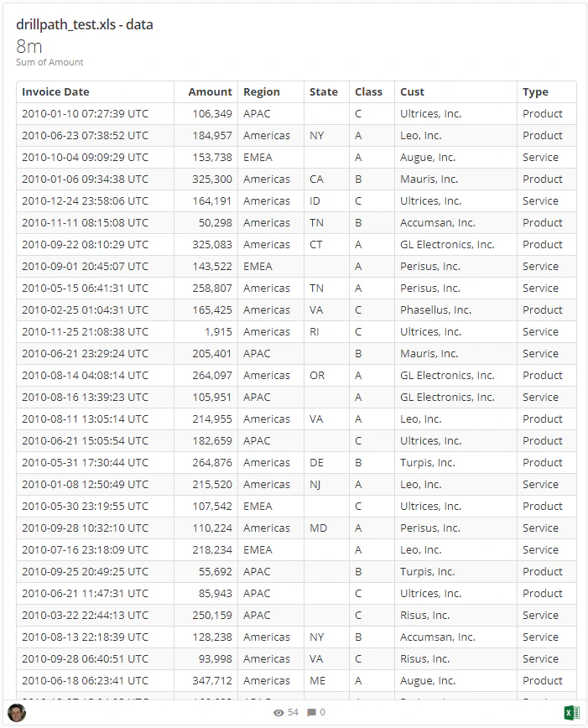Select the MD state cell
The width and height of the screenshot is (588, 728).
click(x=318, y=528)
